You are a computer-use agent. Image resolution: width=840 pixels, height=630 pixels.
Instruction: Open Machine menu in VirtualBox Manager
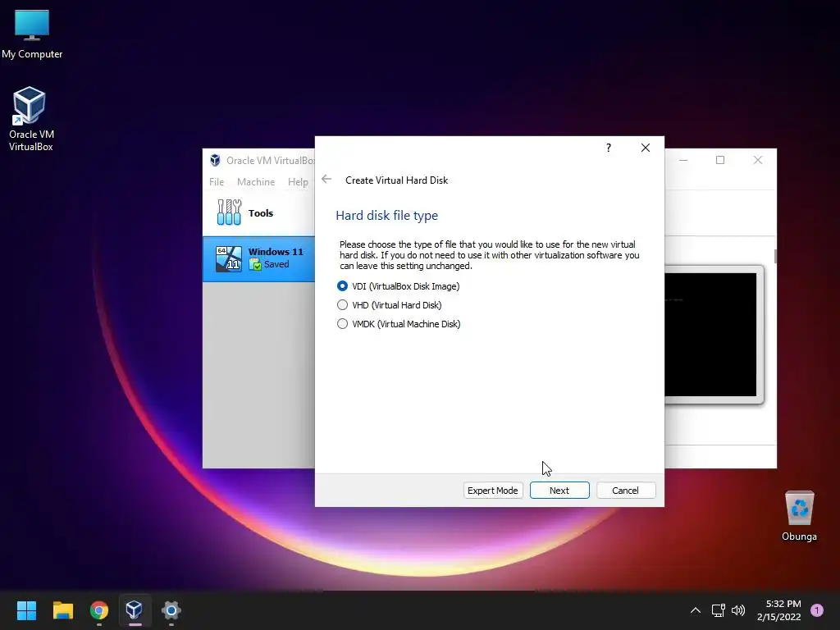[256, 181]
